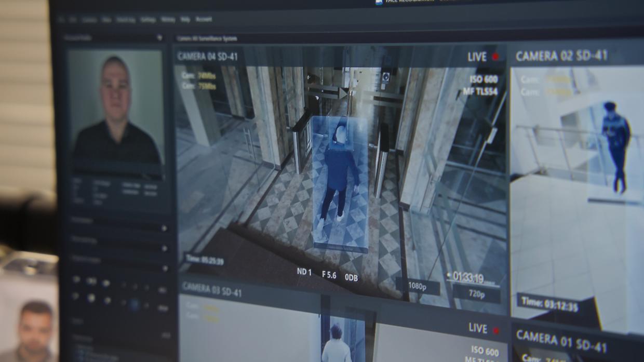Expand the third collapsible section above the control icons
644x362 pixels.
click(x=165, y=269)
